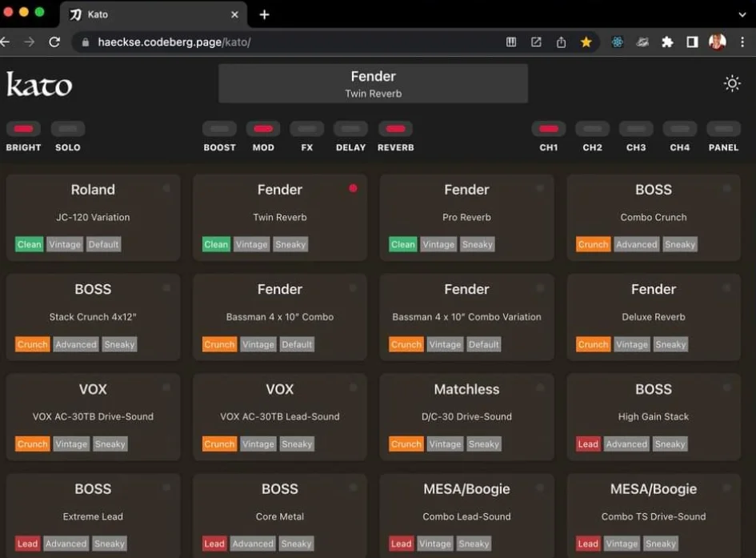Open the React DevTools extension icon
Viewport: 756px width, 558px height.
[617, 42]
